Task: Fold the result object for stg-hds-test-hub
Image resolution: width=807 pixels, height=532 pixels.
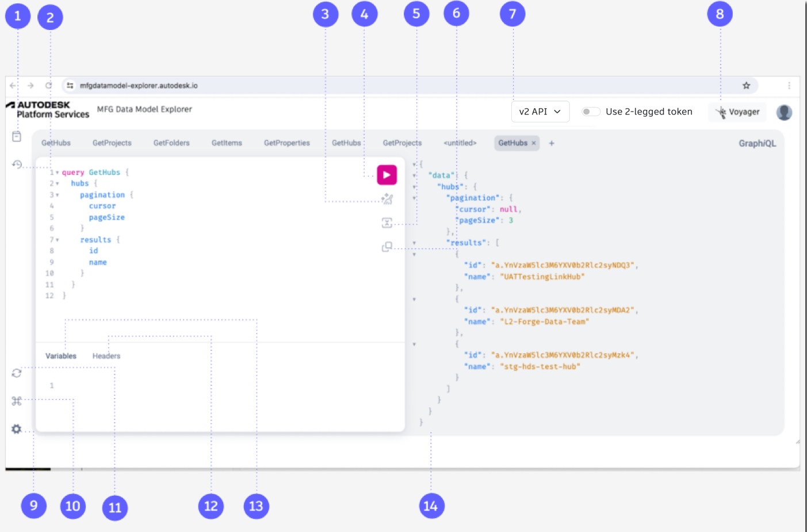Action: pyautogui.click(x=414, y=344)
